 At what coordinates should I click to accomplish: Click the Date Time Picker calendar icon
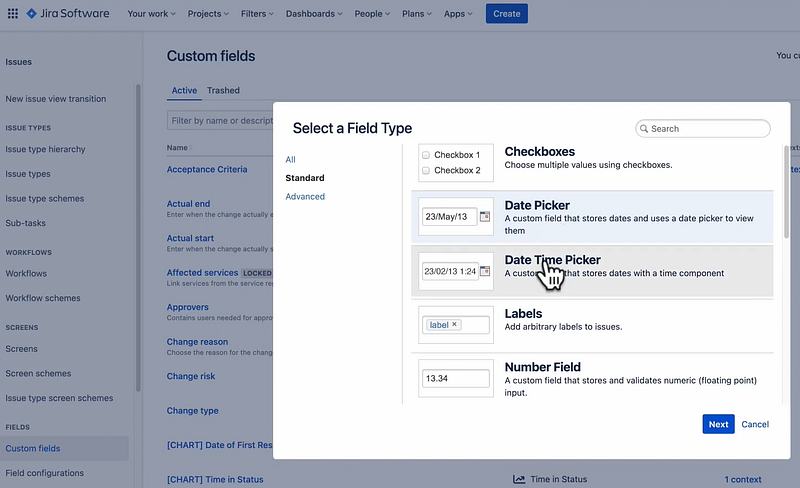click(485, 271)
